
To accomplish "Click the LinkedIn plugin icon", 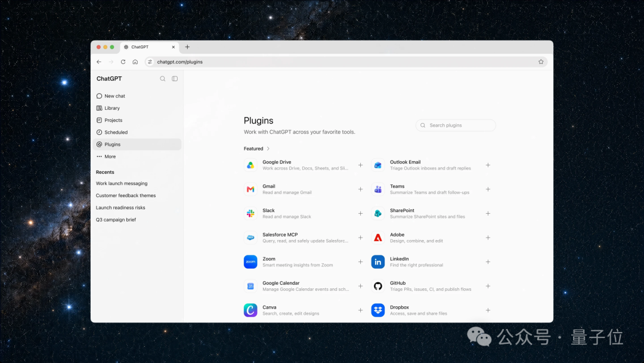I will coord(378,262).
